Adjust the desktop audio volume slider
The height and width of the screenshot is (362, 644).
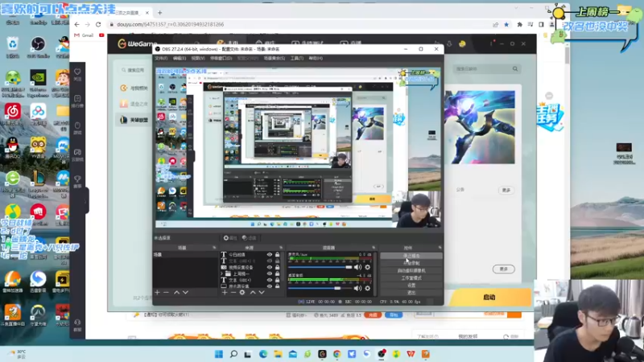point(320,288)
